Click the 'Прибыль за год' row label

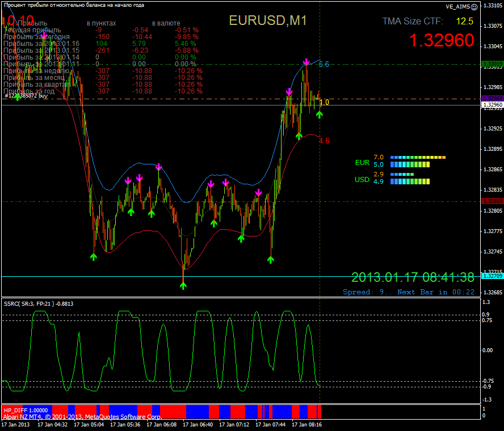tap(29, 91)
